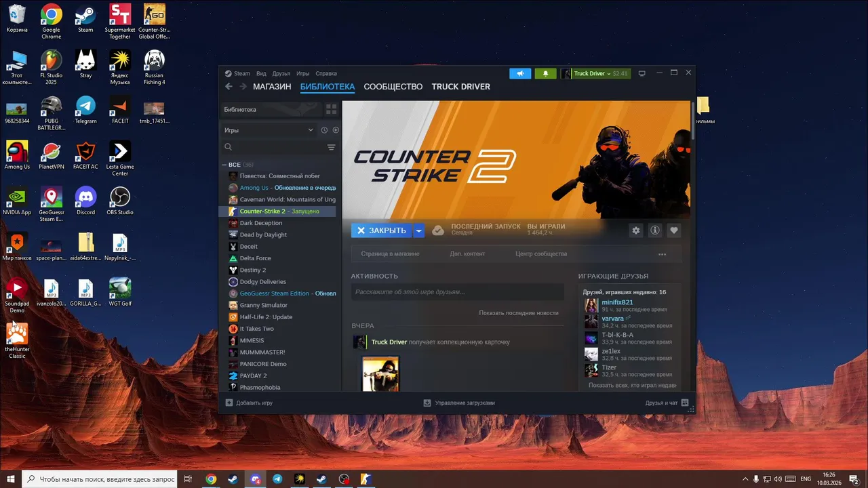This screenshot has width=868, height=488.
Task: Click the Windows taskbar search box
Action: (100, 479)
